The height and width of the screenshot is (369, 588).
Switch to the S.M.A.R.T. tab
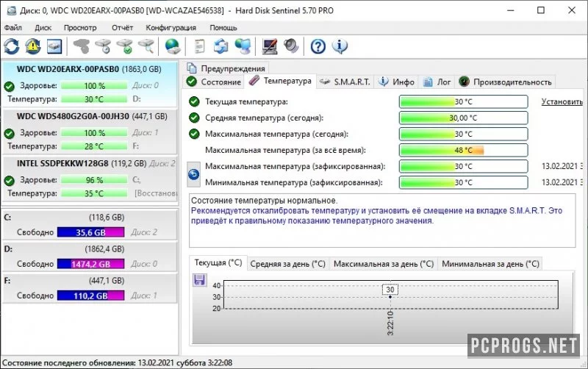[x=345, y=82]
